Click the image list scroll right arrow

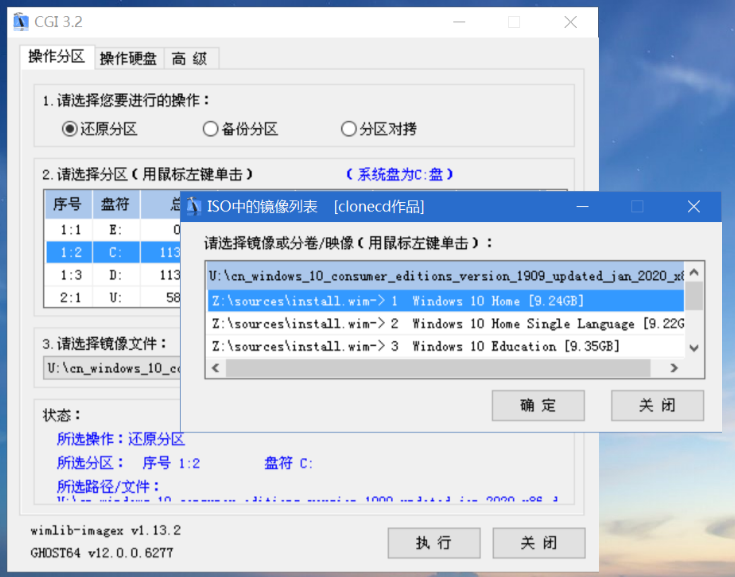click(x=675, y=368)
